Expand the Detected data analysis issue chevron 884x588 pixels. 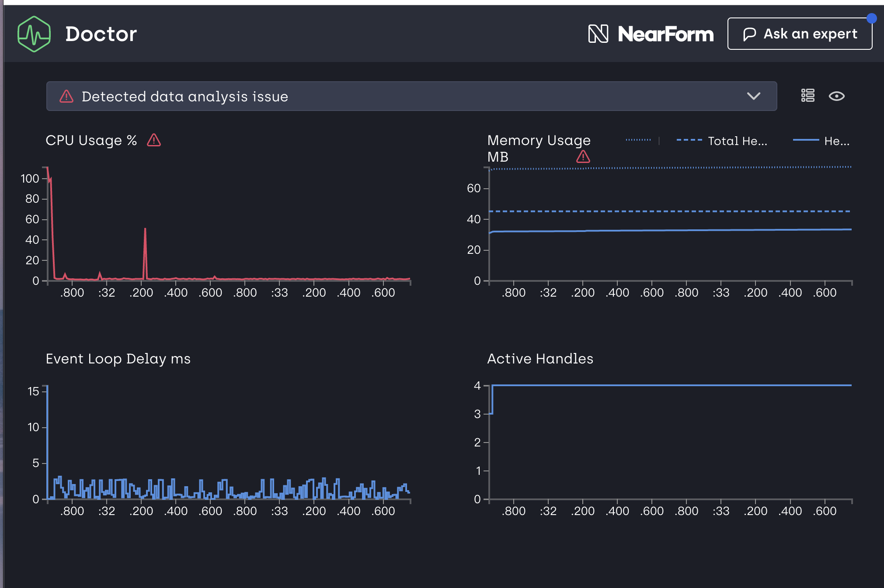pos(753,96)
